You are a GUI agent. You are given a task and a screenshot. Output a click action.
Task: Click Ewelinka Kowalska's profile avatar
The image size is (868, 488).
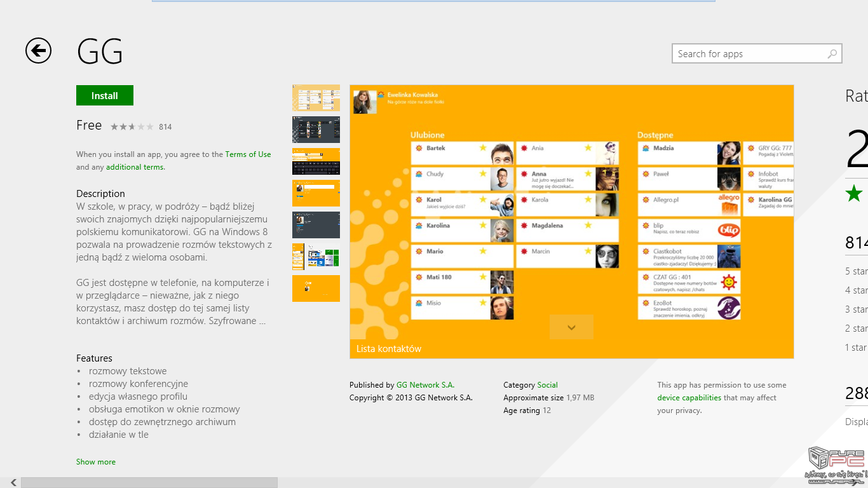(x=365, y=102)
